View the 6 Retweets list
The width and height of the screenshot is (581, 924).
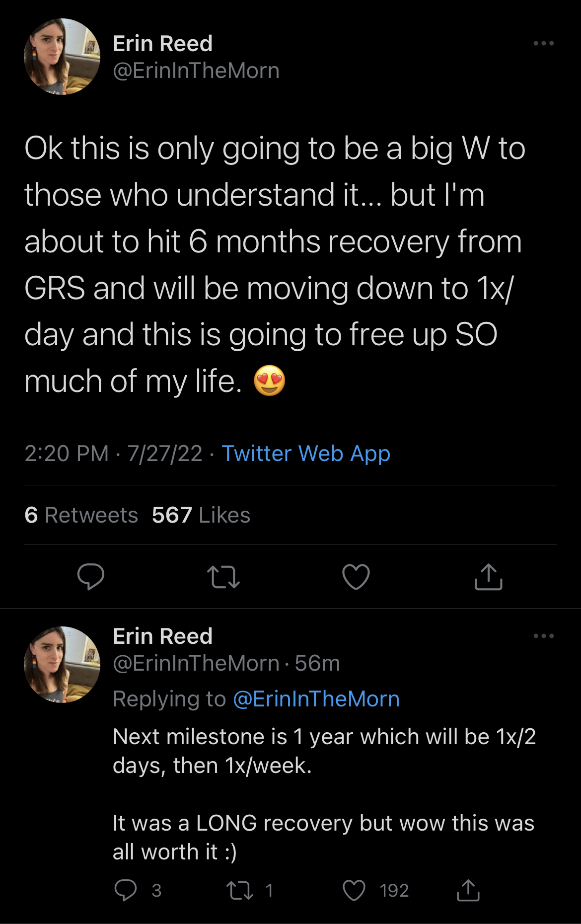81,515
